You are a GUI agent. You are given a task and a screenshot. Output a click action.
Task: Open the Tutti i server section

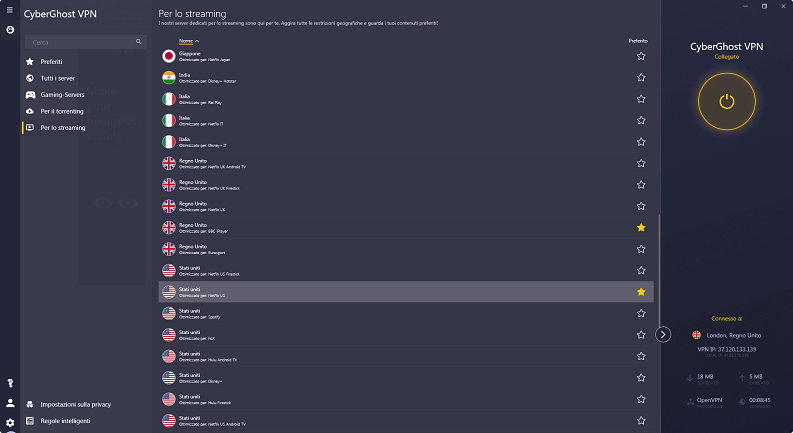[x=57, y=78]
